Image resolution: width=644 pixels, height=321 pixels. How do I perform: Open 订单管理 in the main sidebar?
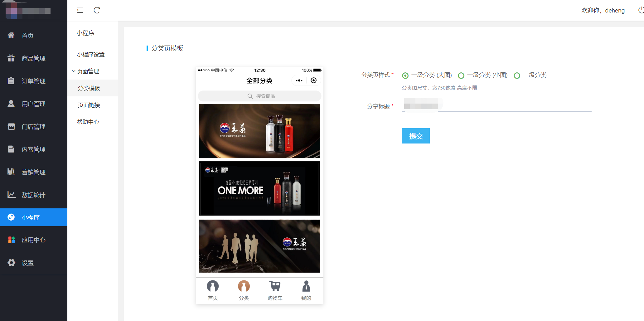coord(34,81)
